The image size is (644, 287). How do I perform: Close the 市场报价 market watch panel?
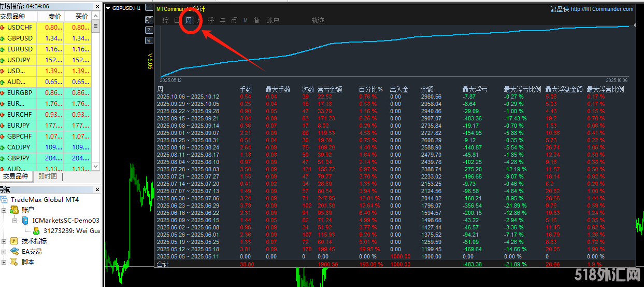pos(96,6)
